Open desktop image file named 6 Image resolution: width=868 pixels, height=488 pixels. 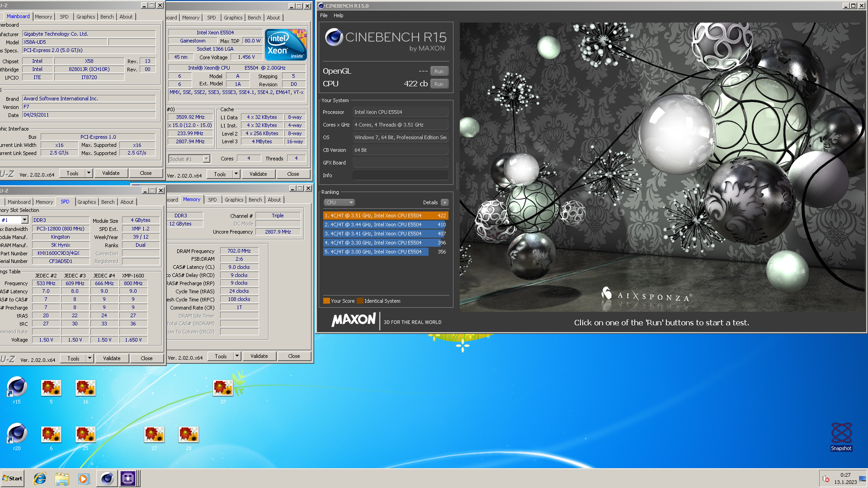pos(51,437)
